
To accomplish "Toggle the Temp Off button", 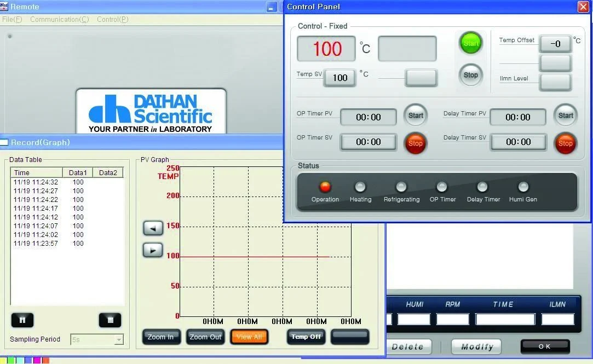I will click(306, 337).
